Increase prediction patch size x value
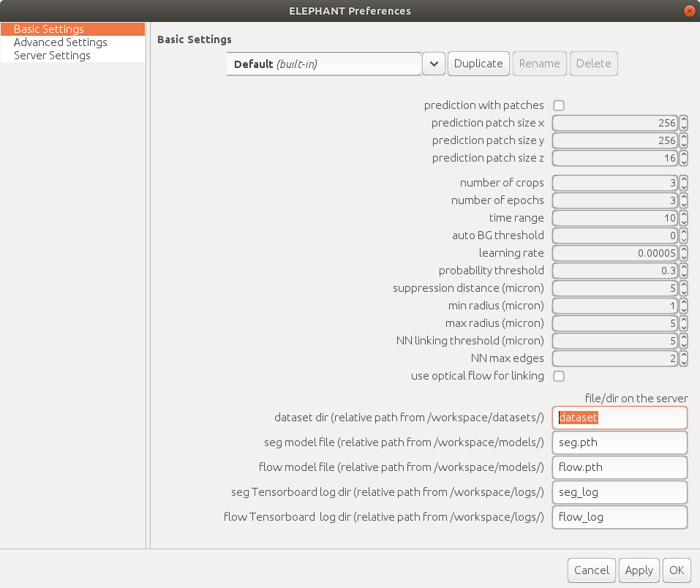 683,118
